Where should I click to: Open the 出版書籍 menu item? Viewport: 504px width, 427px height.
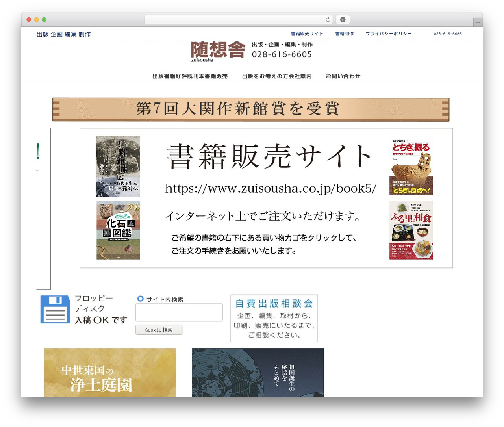pos(164,76)
